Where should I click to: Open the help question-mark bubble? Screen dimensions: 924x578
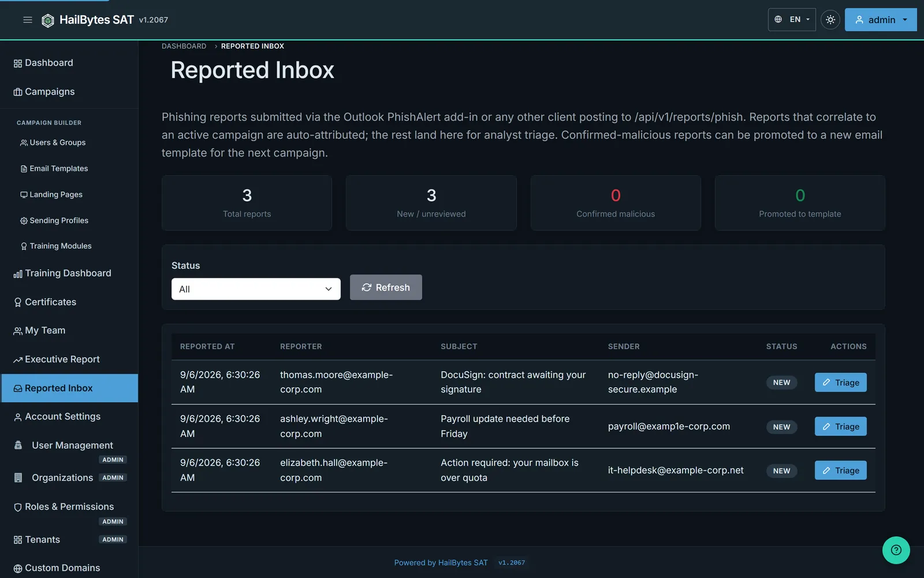coord(896,550)
